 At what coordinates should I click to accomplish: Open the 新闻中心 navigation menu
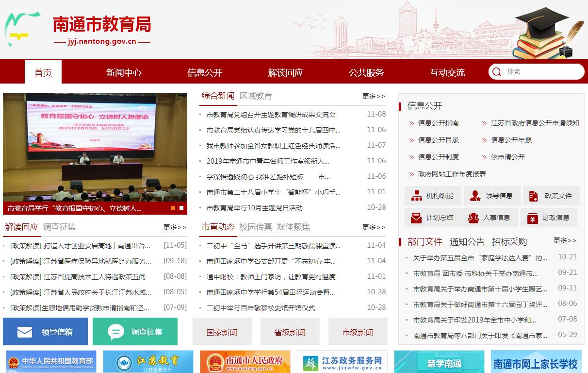tap(124, 72)
